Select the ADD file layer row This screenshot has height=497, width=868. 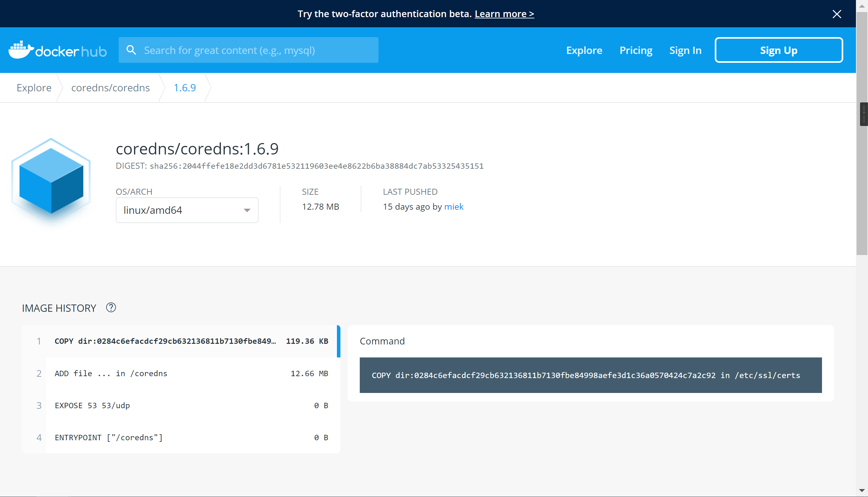pos(191,373)
